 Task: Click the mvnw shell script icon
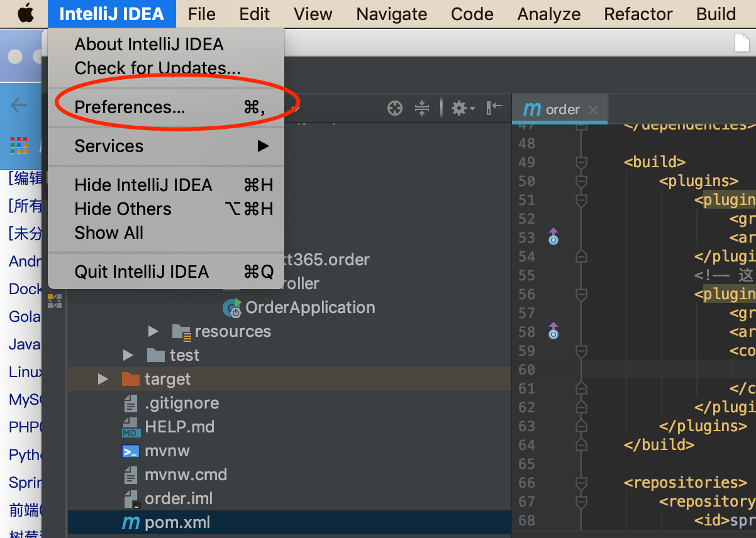(x=131, y=451)
